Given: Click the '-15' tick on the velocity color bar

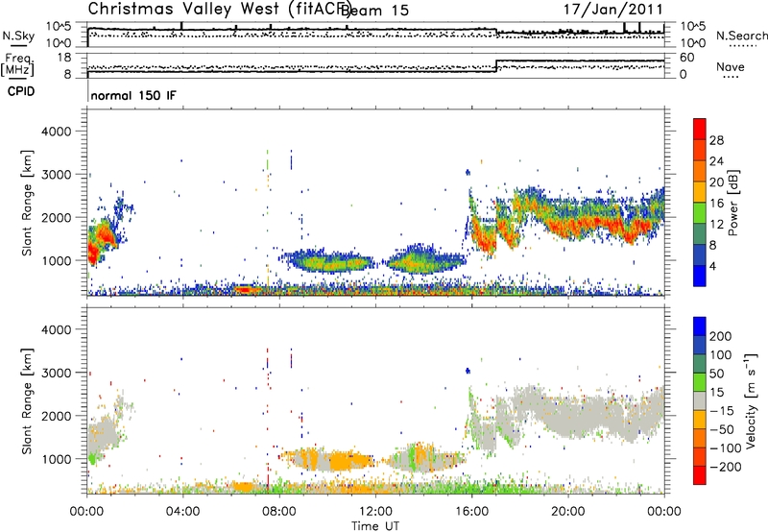Looking at the screenshot, I should pyautogui.click(x=722, y=410).
